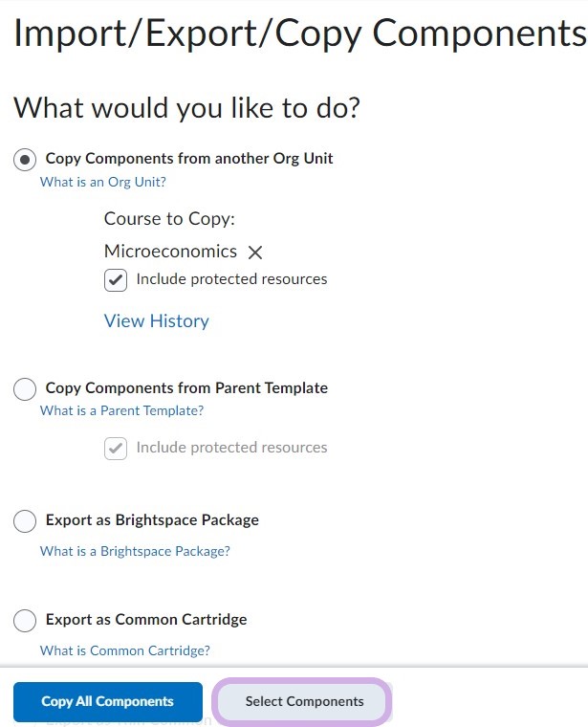Screen dimensions: 588x727
Task: Click the What is Common Cartridge? link
Action: coord(124,650)
